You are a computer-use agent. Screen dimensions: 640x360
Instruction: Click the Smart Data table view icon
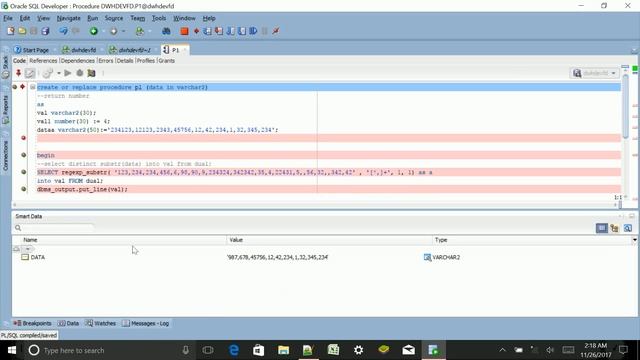[x=602, y=228]
